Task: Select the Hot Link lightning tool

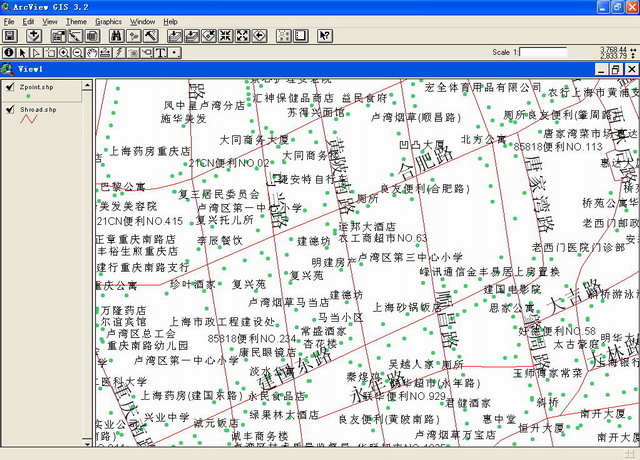Action: (119, 53)
